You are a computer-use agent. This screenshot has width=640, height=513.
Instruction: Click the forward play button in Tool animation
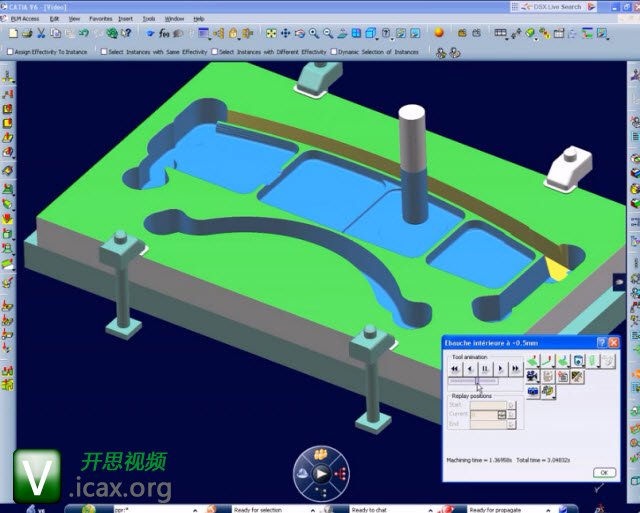pyautogui.click(x=500, y=368)
